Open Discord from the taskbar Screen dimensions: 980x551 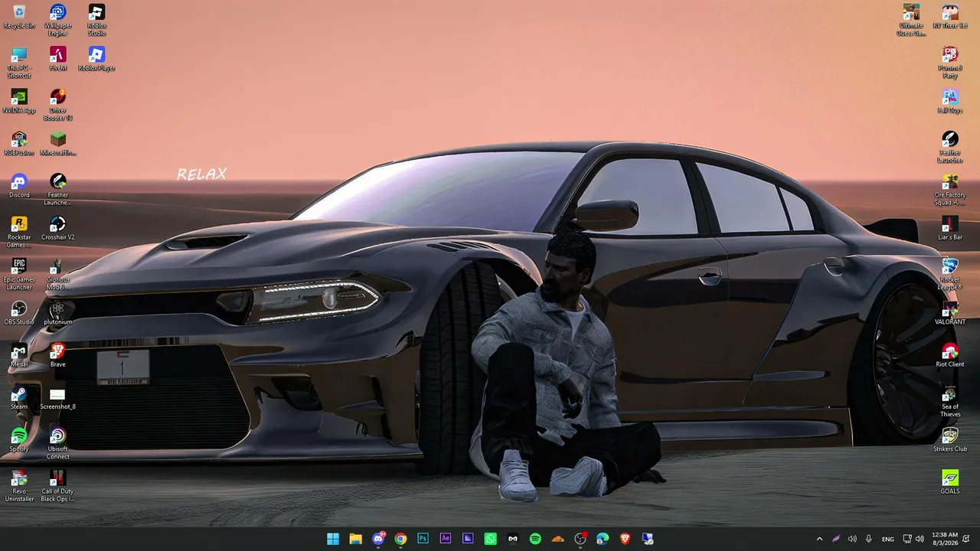378,539
